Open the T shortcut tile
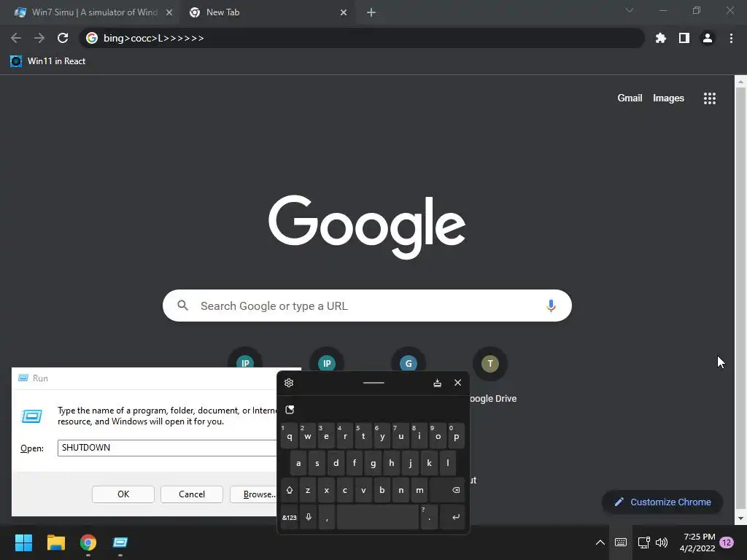The height and width of the screenshot is (560, 747). [489, 364]
